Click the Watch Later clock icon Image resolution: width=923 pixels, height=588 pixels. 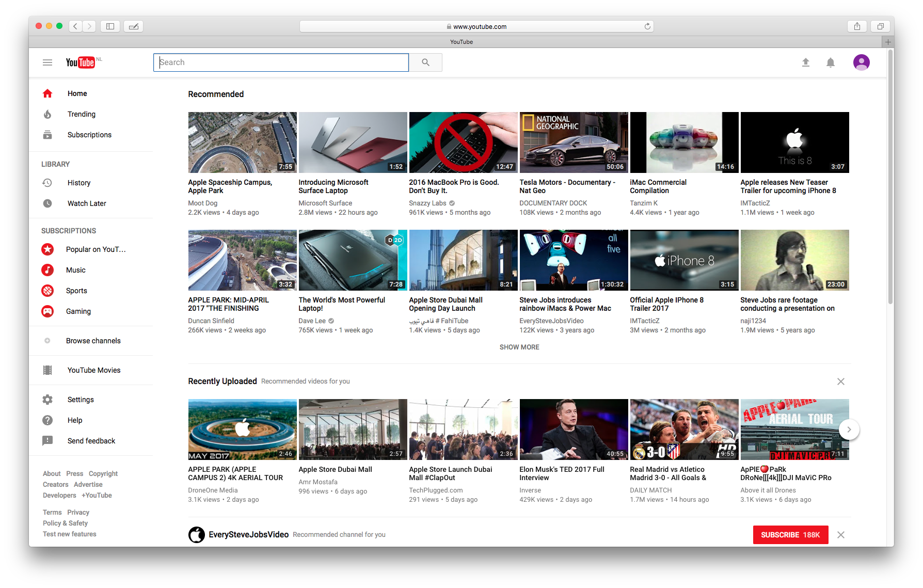[x=47, y=203]
